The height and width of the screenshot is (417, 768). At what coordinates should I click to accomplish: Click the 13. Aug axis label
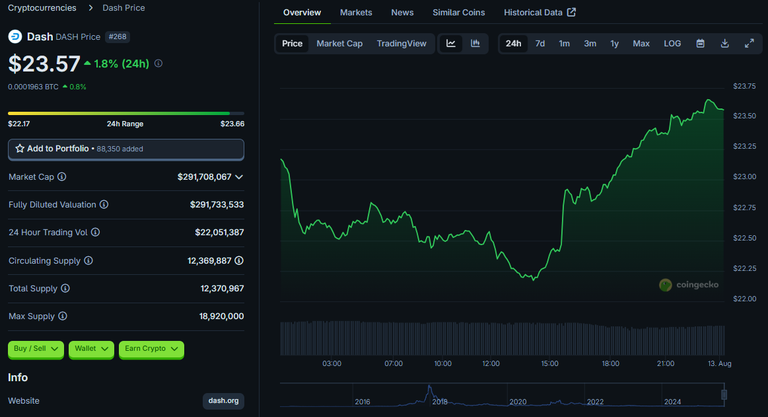[720, 364]
